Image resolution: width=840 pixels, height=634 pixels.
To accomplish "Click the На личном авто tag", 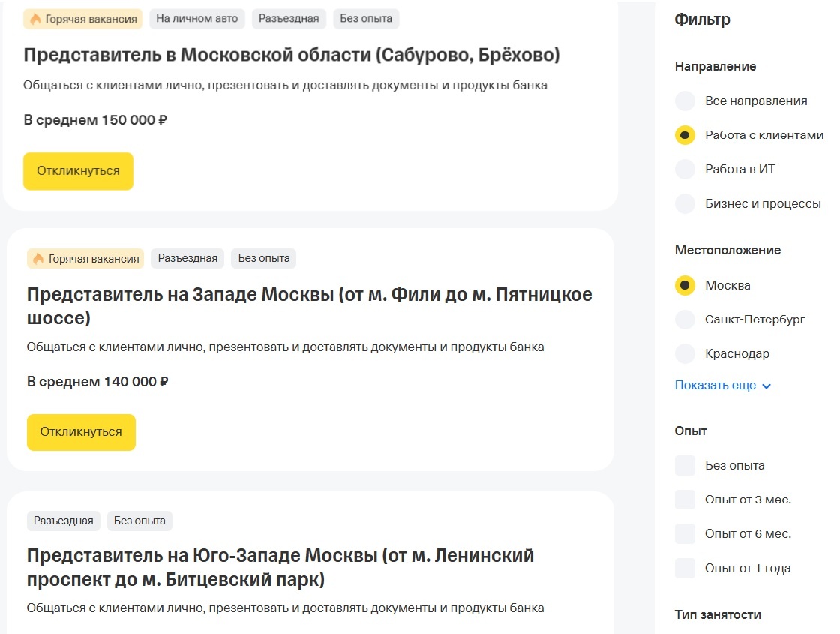I will [x=197, y=19].
